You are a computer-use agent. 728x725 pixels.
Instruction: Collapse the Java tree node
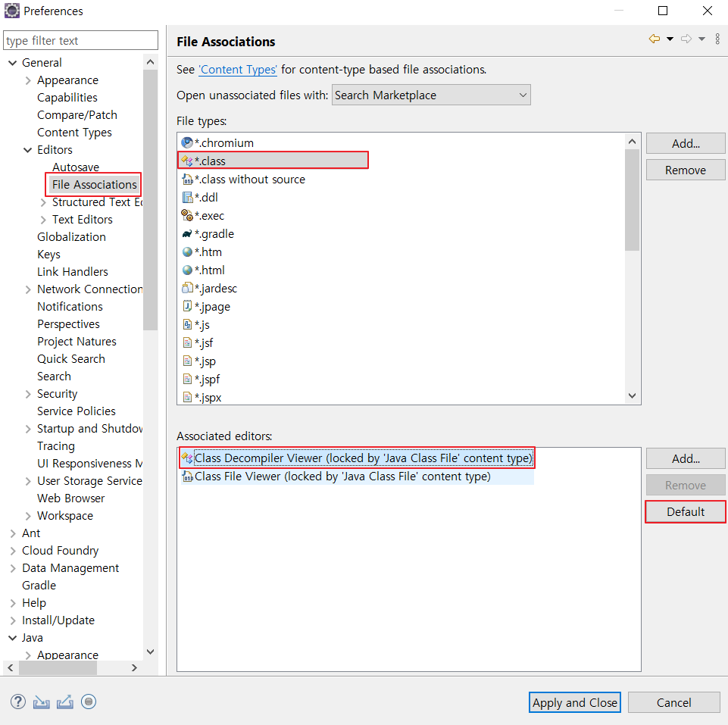point(13,638)
